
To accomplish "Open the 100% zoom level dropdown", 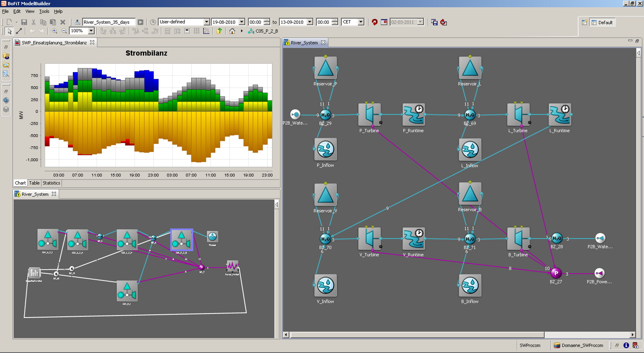I will (x=91, y=31).
